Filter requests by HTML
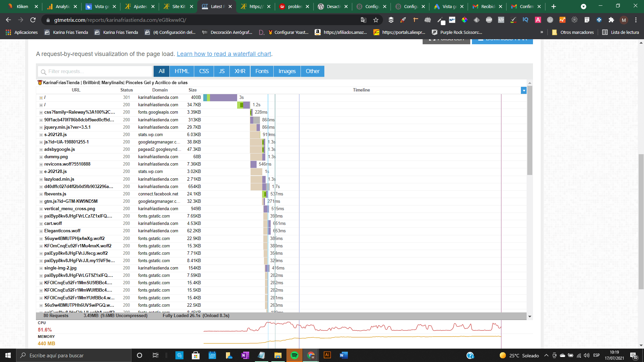This screenshot has width=644, height=362. (x=182, y=71)
